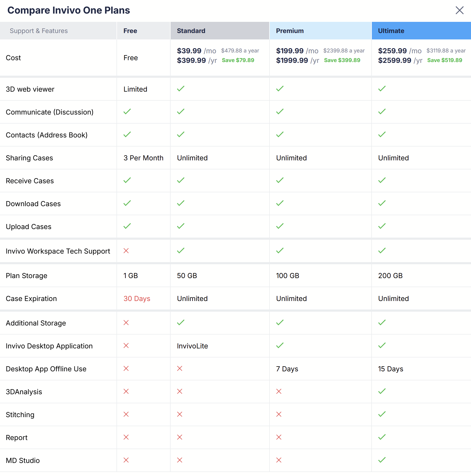Pick the Ultimate plan column header
This screenshot has height=476, width=471.
point(391,31)
